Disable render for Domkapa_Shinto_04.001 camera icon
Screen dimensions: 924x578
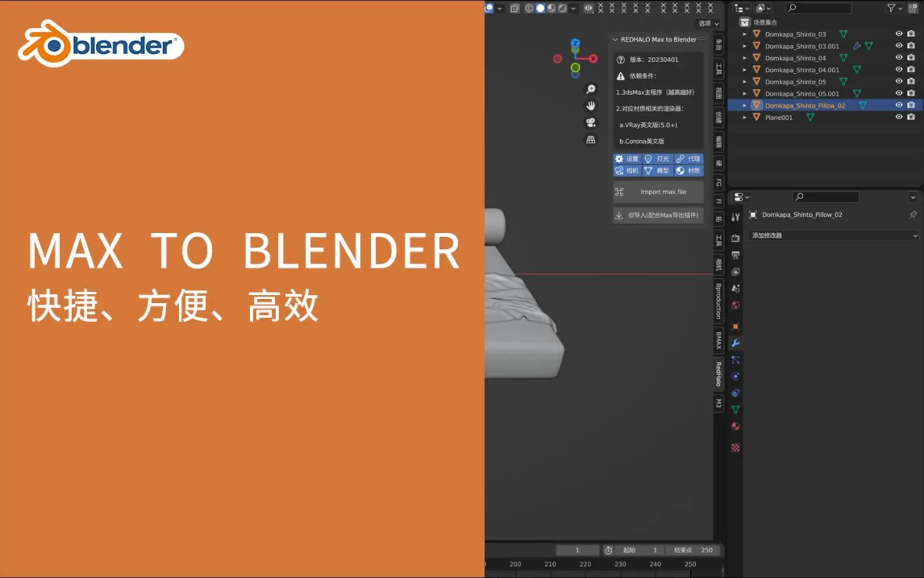[911, 70]
